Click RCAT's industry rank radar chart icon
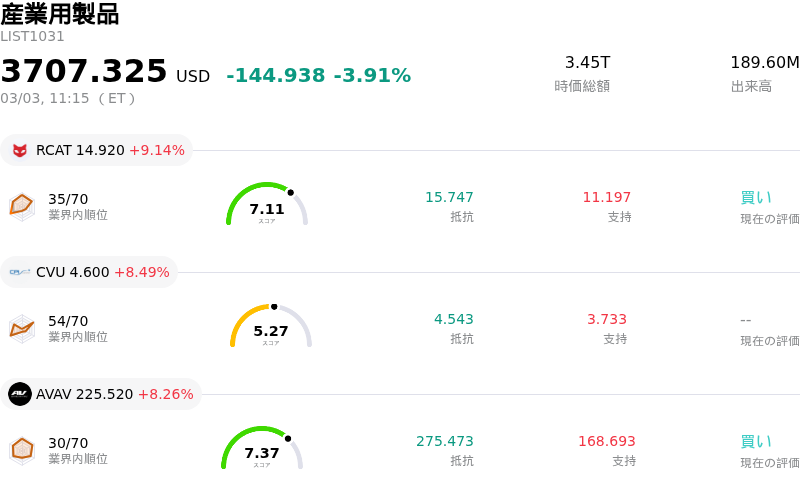The width and height of the screenshot is (800, 488). 22,206
